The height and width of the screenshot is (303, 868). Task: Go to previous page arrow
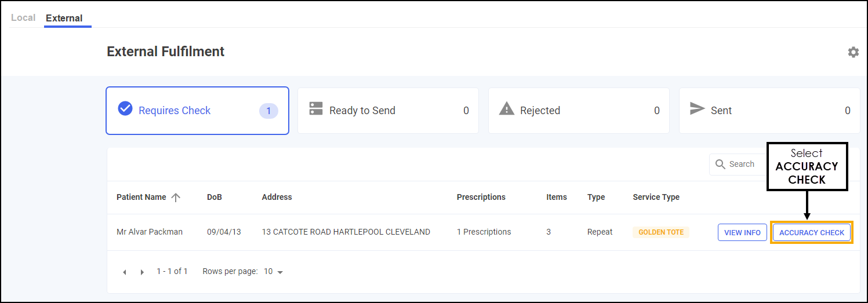pyautogui.click(x=124, y=272)
